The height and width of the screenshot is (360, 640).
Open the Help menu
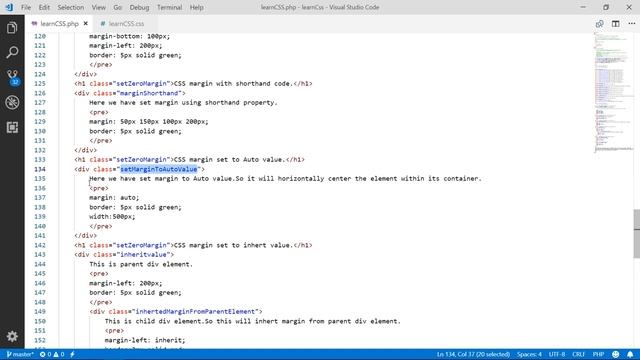point(196,7)
